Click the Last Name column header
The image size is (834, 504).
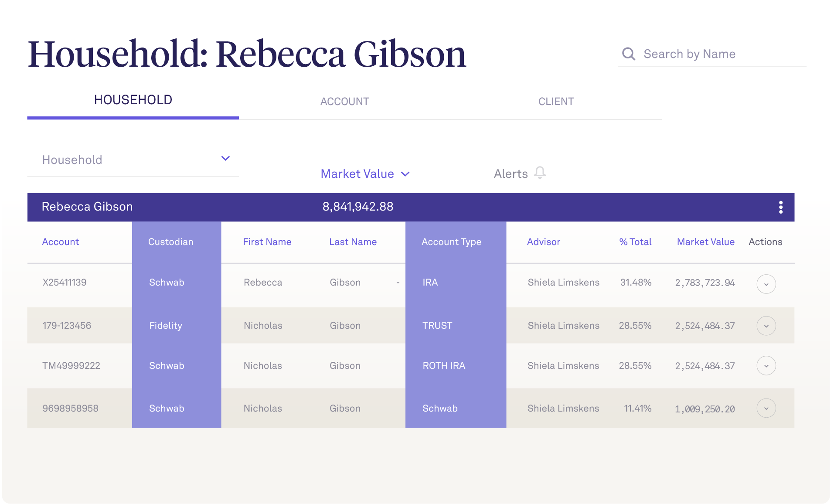pyautogui.click(x=353, y=242)
